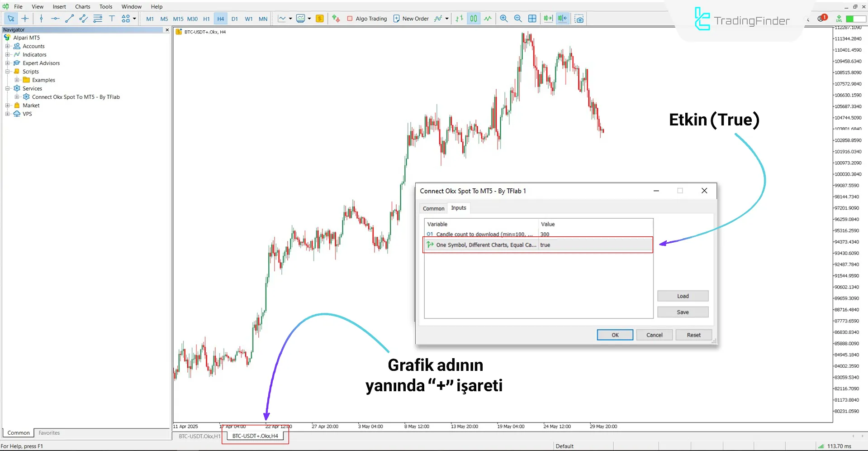Select the Trendline drawing tool
868x451 pixels.
click(x=69, y=19)
